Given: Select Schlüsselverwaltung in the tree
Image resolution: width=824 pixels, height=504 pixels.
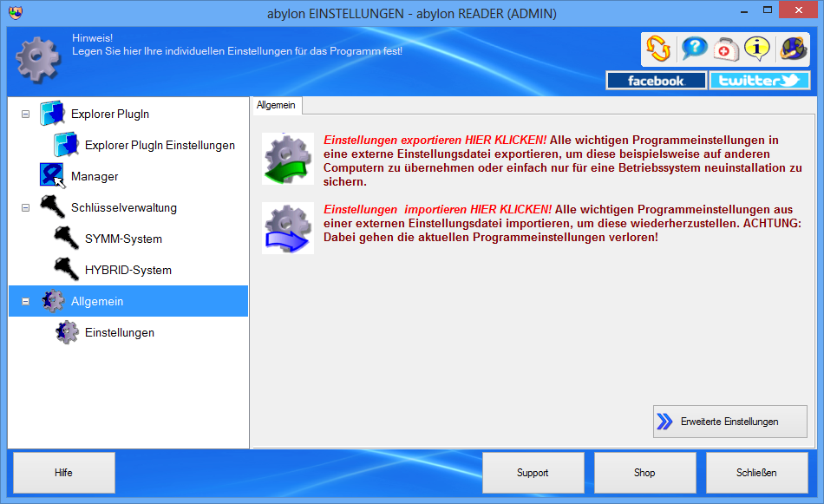Looking at the screenshot, I should 124,207.
